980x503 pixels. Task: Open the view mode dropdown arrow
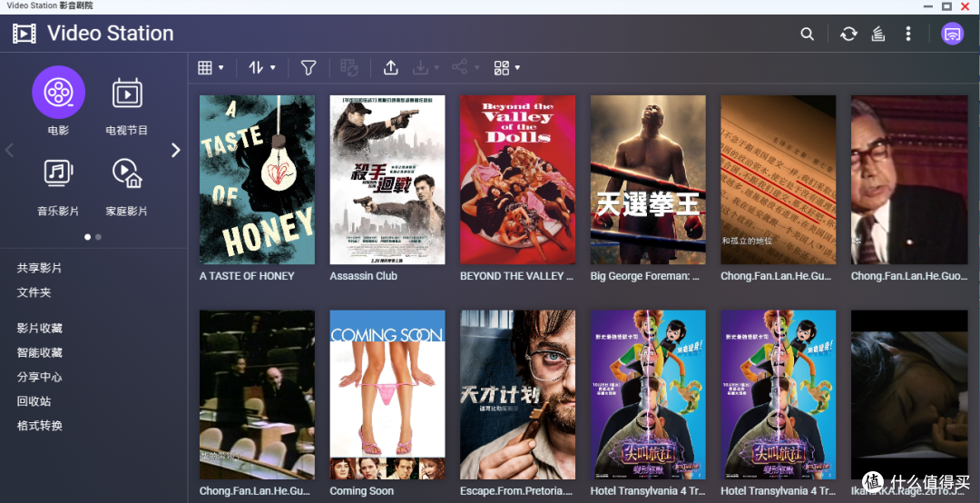point(221,67)
